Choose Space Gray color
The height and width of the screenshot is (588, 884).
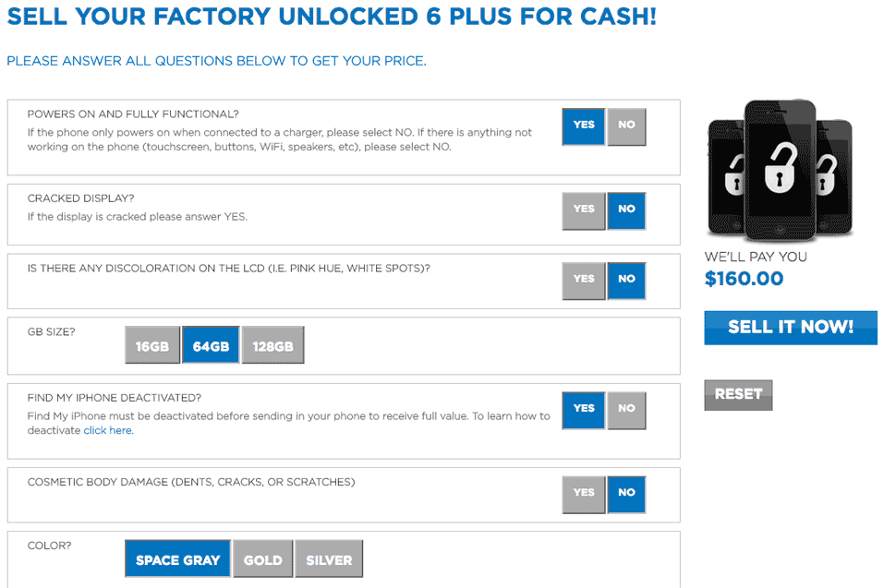[177, 558]
